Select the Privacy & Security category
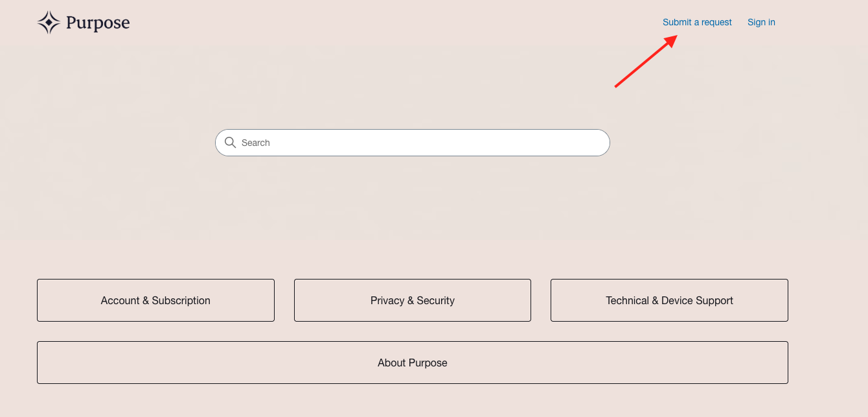 (x=413, y=300)
